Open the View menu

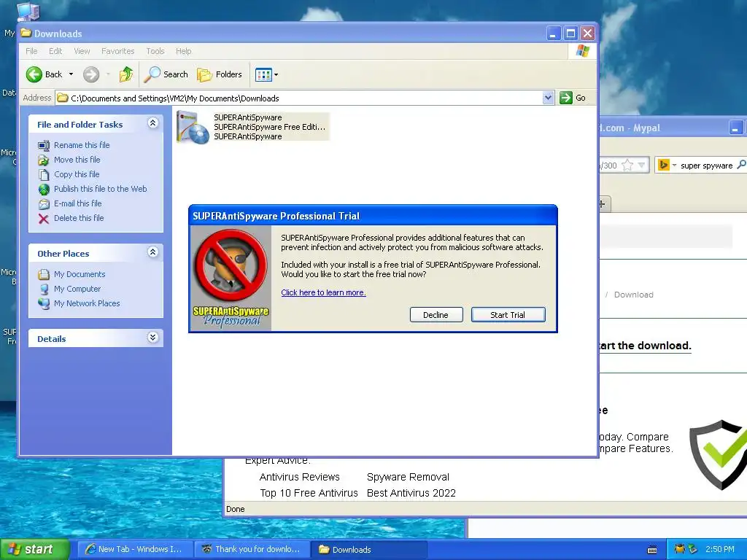point(82,51)
